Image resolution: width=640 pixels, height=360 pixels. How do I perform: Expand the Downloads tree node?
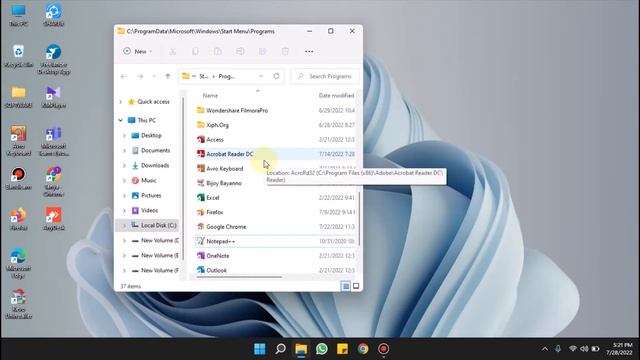point(124,166)
